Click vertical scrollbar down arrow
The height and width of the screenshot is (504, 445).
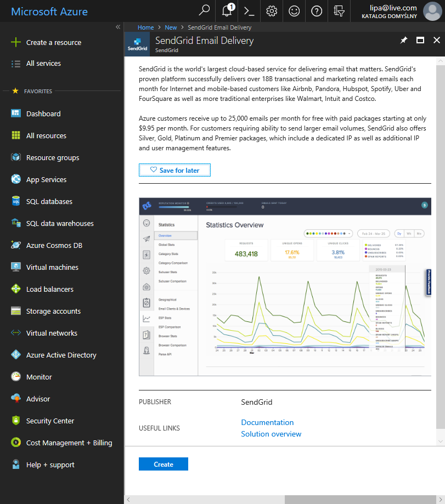441,441
